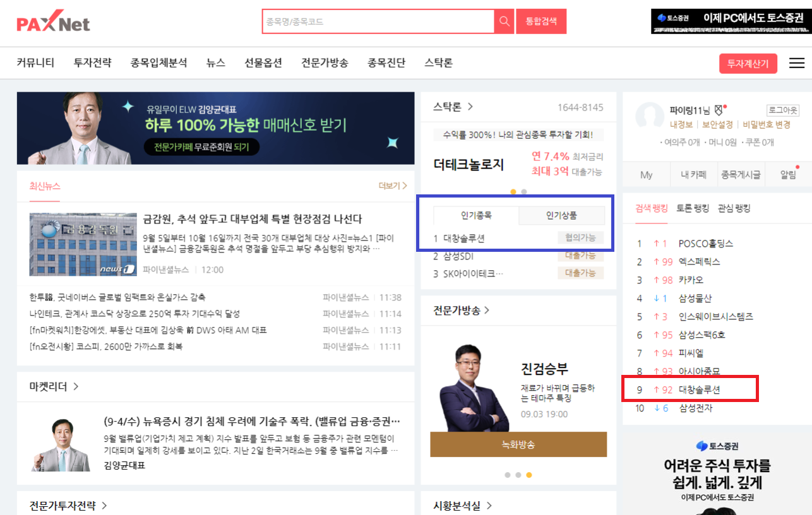Open the 보안설정 link
The image size is (812, 515).
[x=717, y=124]
